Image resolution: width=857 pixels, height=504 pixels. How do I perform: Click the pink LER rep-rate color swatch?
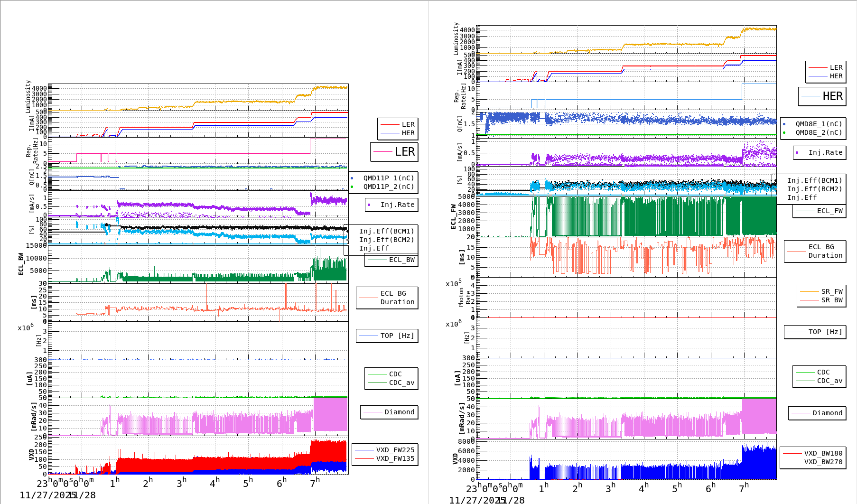(383, 151)
